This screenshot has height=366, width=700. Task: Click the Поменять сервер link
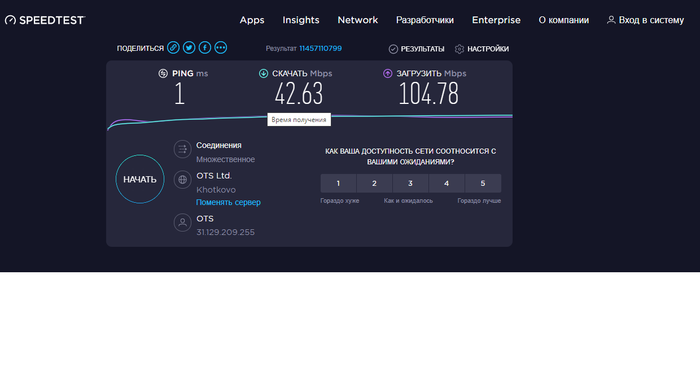coord(228,202)
